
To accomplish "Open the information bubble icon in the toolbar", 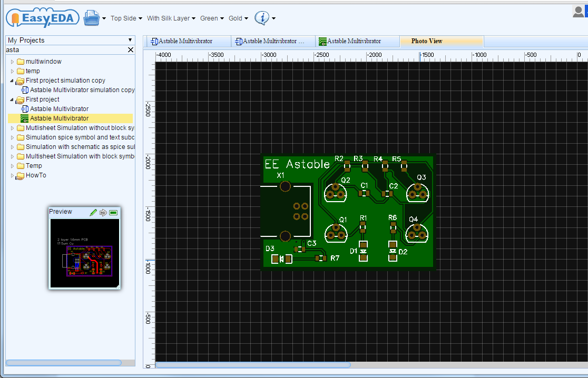I will click(262, 17).
